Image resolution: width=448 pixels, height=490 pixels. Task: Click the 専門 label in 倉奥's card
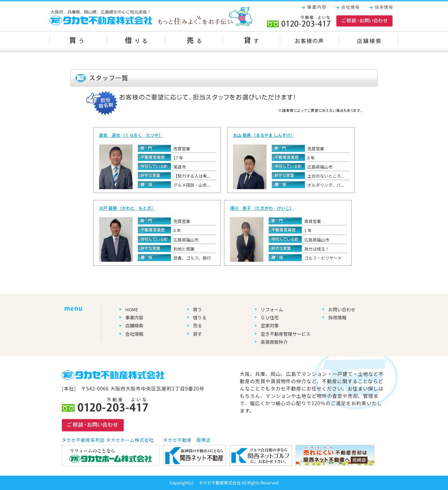click(154, 148)
